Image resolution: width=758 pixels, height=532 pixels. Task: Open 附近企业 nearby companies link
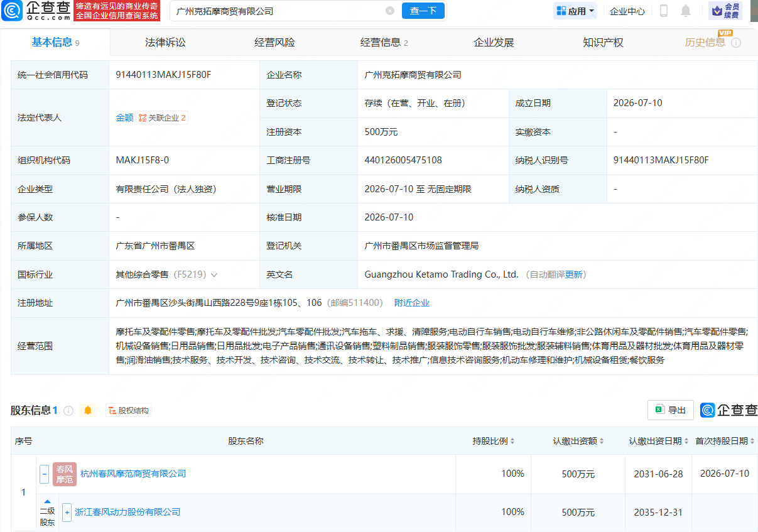tap(412, 303)
